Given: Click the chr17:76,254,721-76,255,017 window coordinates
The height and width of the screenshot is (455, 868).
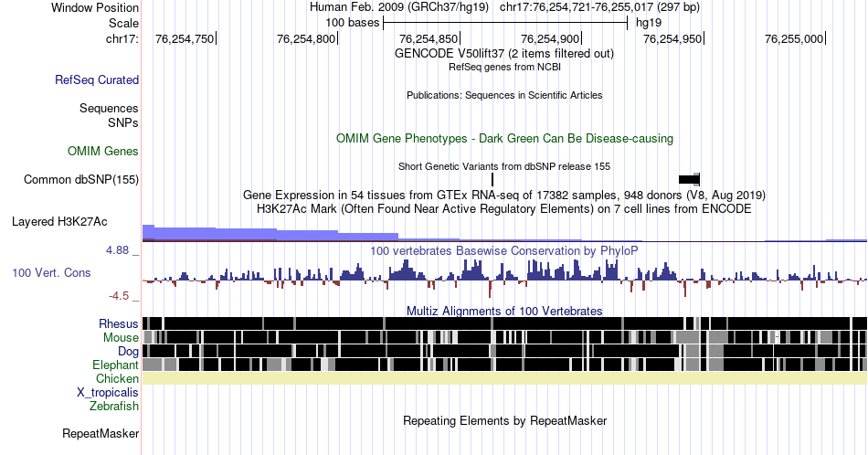Looking at the screenshot, I should pos(599,7).
